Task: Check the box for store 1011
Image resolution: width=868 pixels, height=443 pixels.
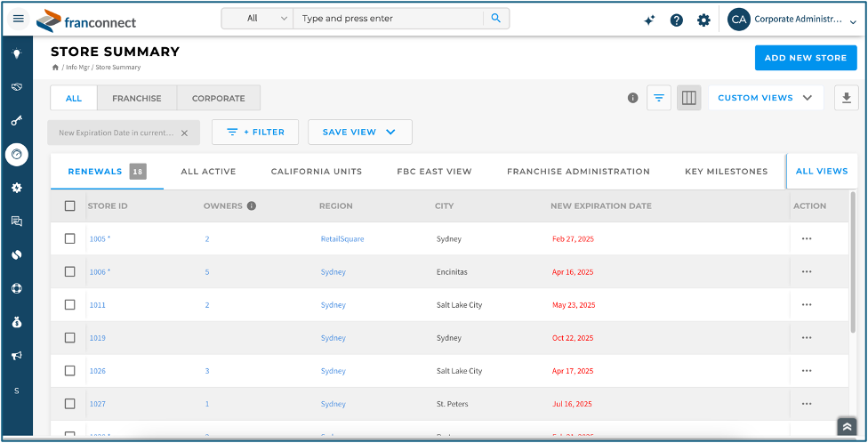Action: (69, 304)
